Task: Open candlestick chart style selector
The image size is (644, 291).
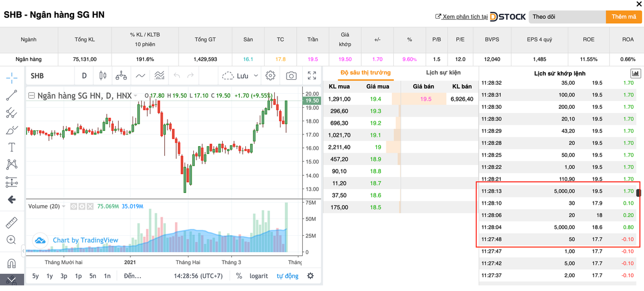Action: point(103,76)
